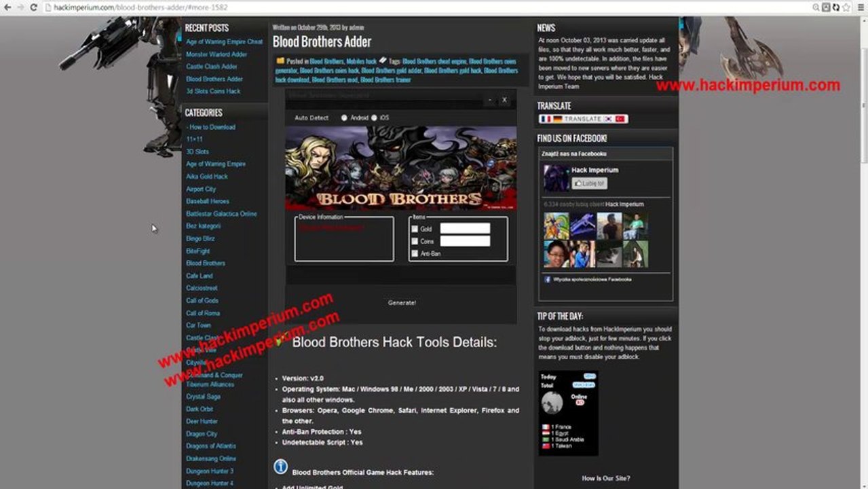Image resolution: width=868 pixels, height=489 pixels.
Task: Reload the page with the refresh icon
Action: (x=33, y=7)
